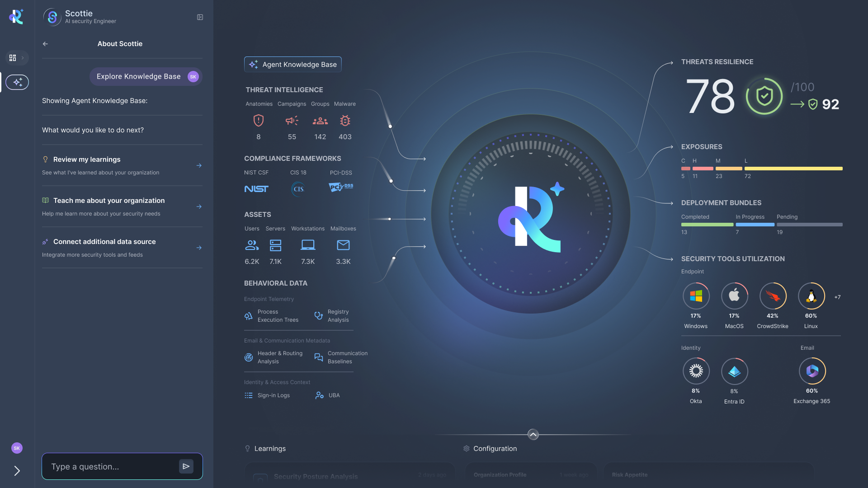868x488 pixels.
Task: Expand the sidebar with the bottom chevron
Action: pyautogui.click(x=17, y=471)
